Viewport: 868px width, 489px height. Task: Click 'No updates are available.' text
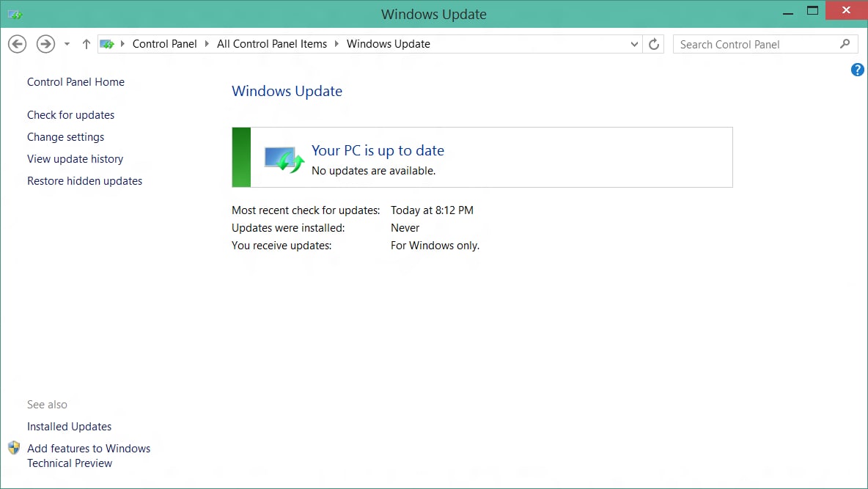(x=374, y=171)
